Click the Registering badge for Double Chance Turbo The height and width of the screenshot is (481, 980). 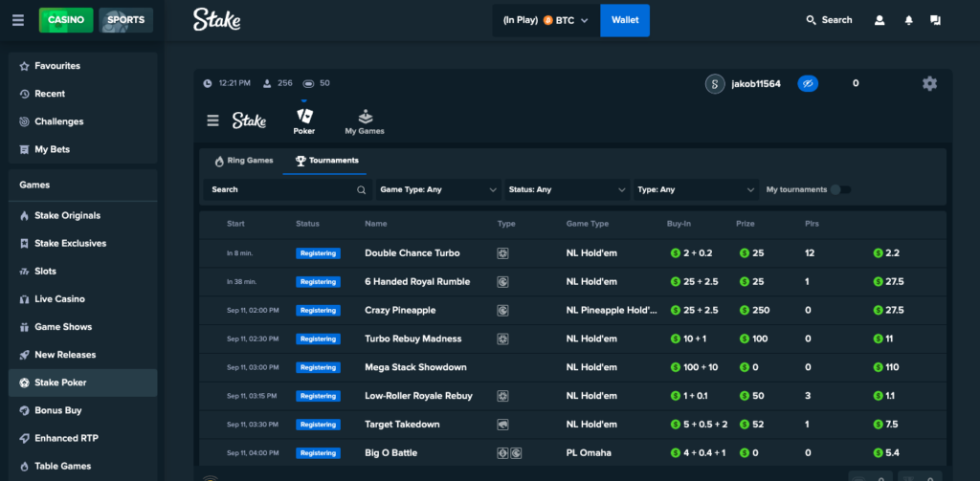pos(318,253)
